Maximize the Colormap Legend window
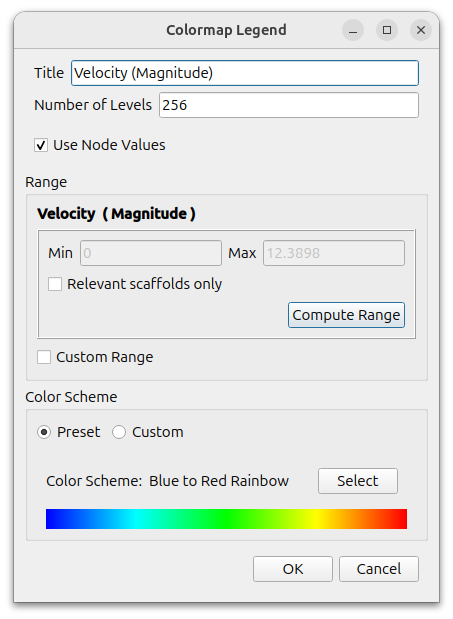 387,30
